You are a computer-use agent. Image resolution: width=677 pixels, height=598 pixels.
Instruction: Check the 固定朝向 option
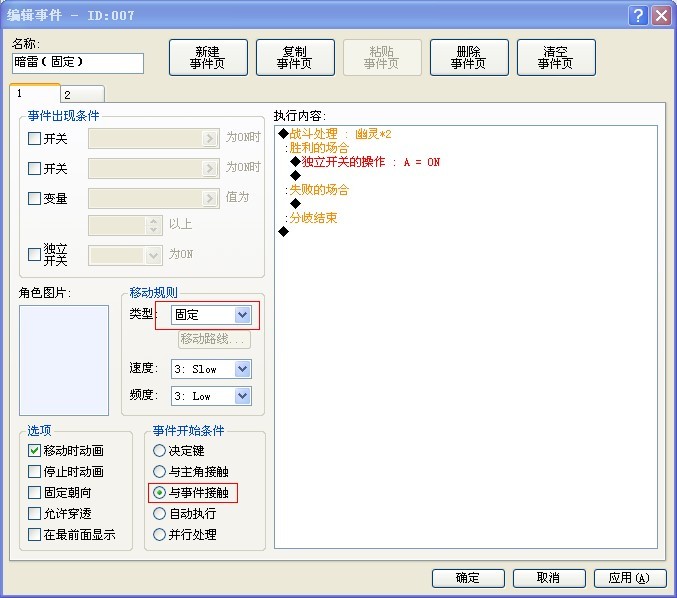tap(34, 492)
